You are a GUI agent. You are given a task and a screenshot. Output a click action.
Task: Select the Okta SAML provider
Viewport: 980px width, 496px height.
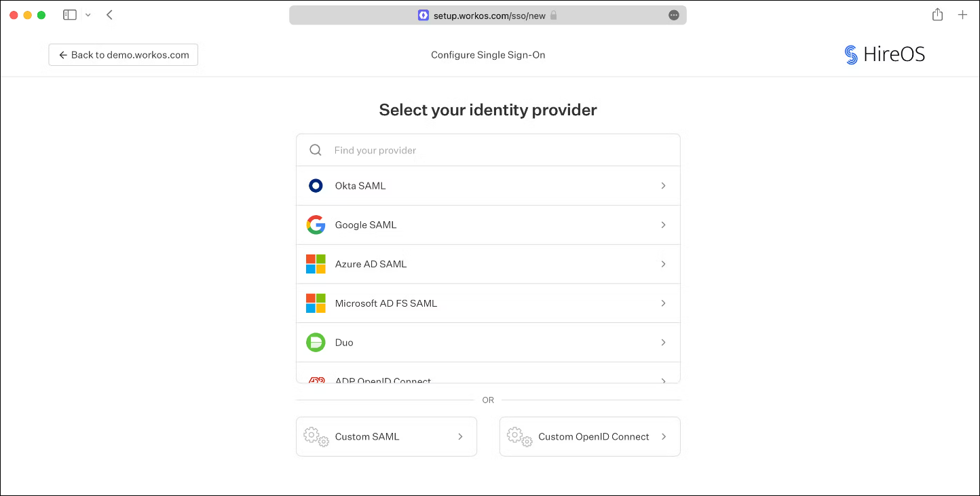pyautogui.click(x=488, y=186)
